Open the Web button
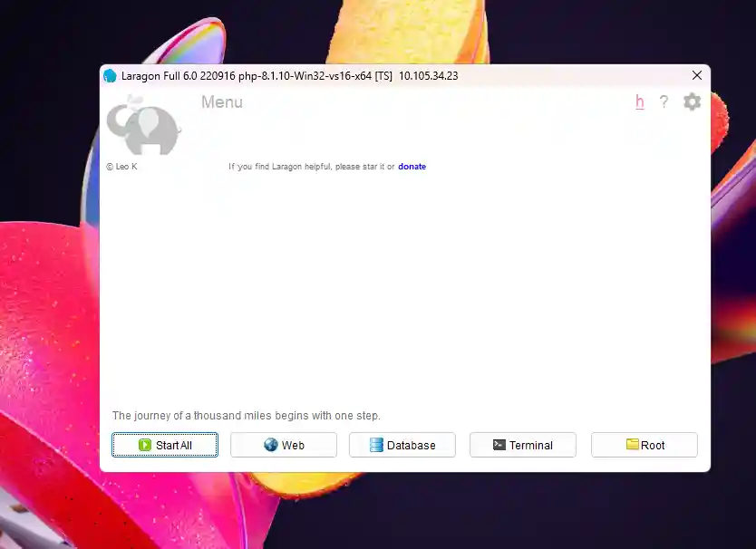The image size is (756, 549). click(x=284, y=445)
